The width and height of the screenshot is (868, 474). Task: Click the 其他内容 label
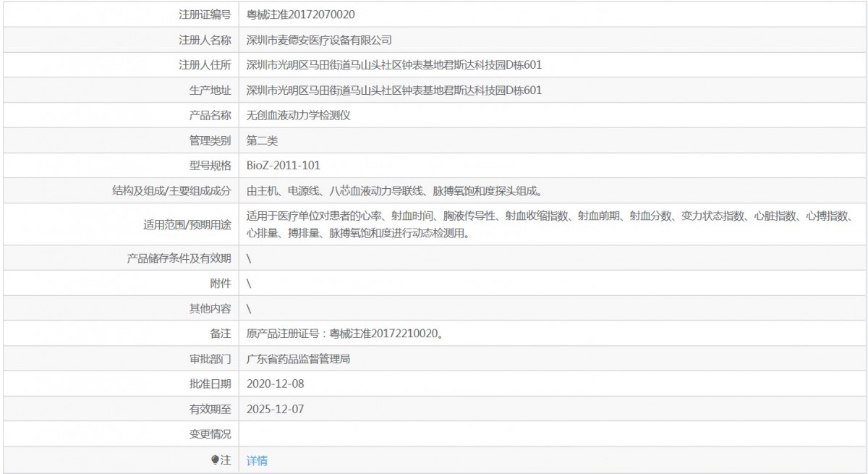(x=210, y=308)
